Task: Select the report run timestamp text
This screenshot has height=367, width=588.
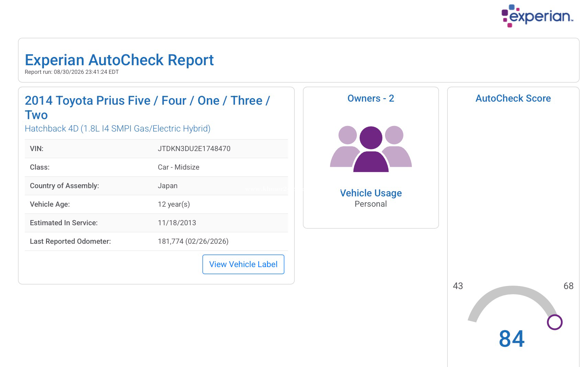Action: tap(72, 72)
